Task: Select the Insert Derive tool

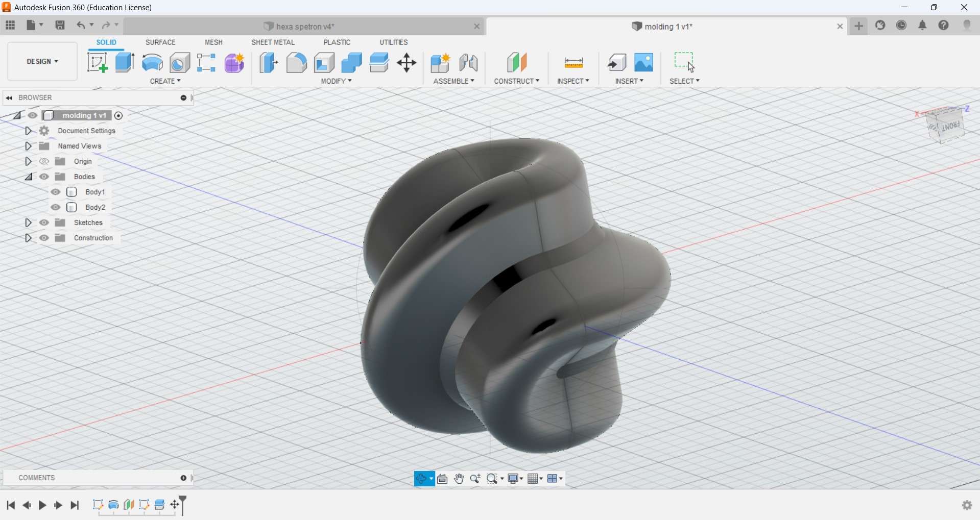Action: pyautogui.click(x=617, y=63)
